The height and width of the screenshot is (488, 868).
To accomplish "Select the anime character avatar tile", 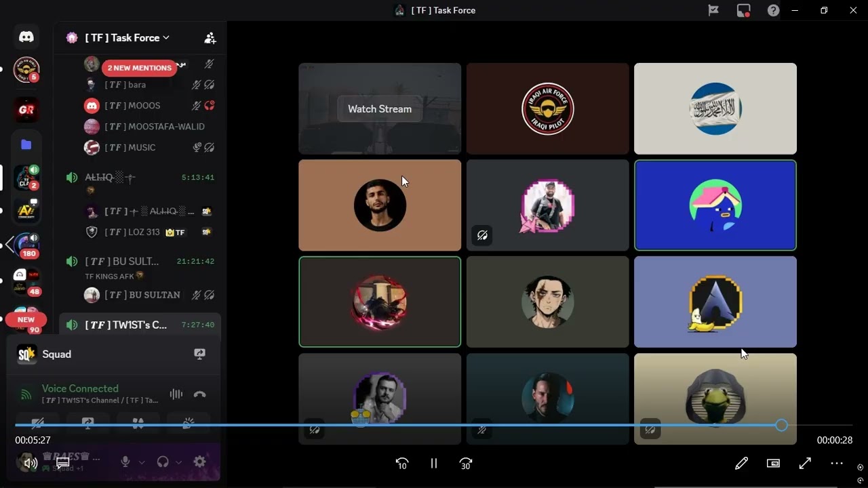I will (x=547, y=302).
